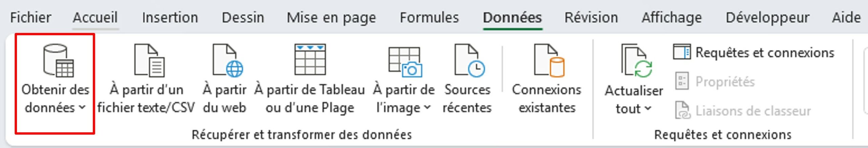This screenshot has height=148, width=868.
Task: Click À partir d'un fichier texte/CSV icon
Action: point(149,61)
